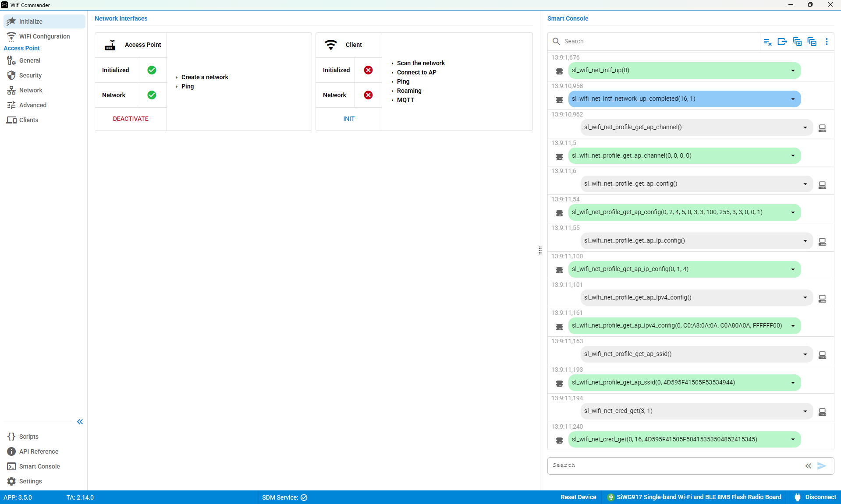This screenshot has width=841, height=504.
Task: Click the DEACTIVATE access point button
Action: click(x=131, y=119)
